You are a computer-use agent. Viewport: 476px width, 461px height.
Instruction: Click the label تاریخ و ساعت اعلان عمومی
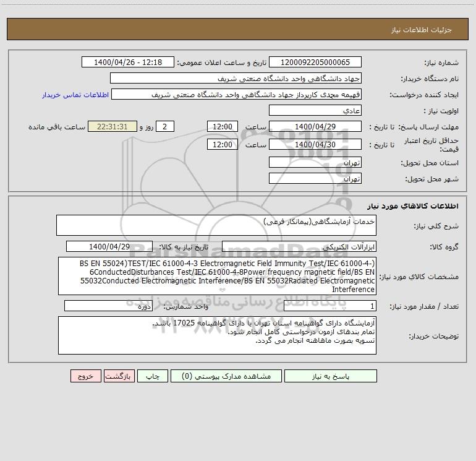pos(221,62)
